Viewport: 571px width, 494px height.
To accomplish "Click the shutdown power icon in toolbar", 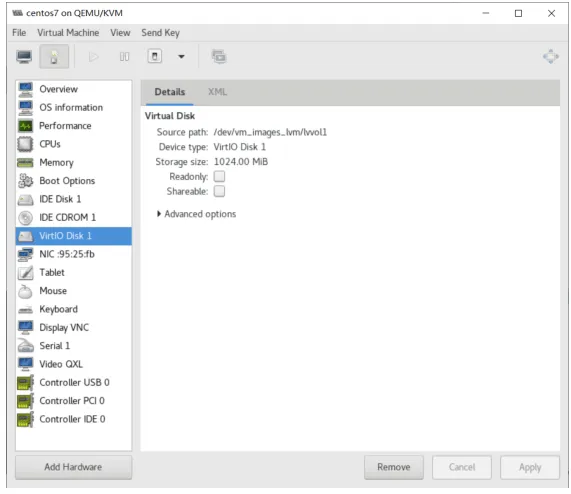I will point(155,56).
